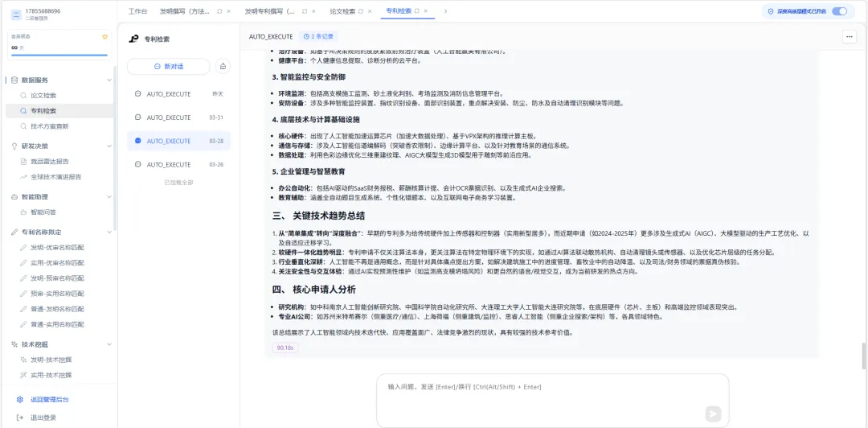Viewport: 868px width, 428px height.
Task: Click the gear icon for 返回管理后台
Action: click(20, 400)
